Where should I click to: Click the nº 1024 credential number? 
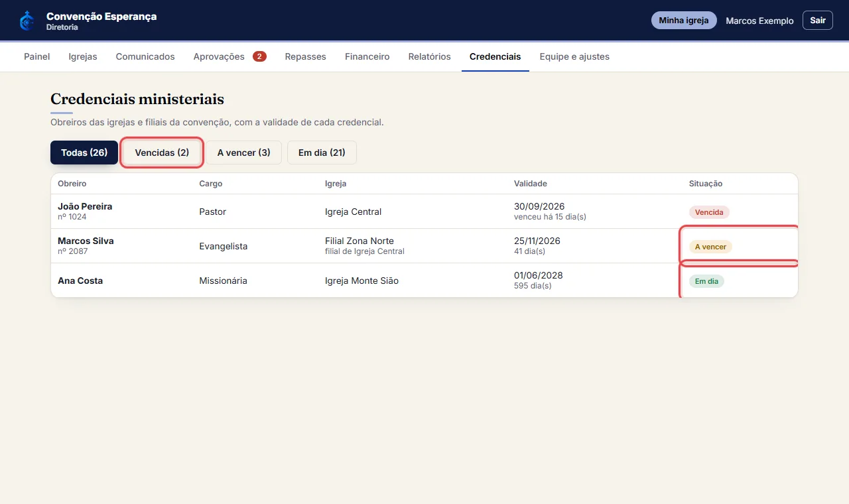72,217
